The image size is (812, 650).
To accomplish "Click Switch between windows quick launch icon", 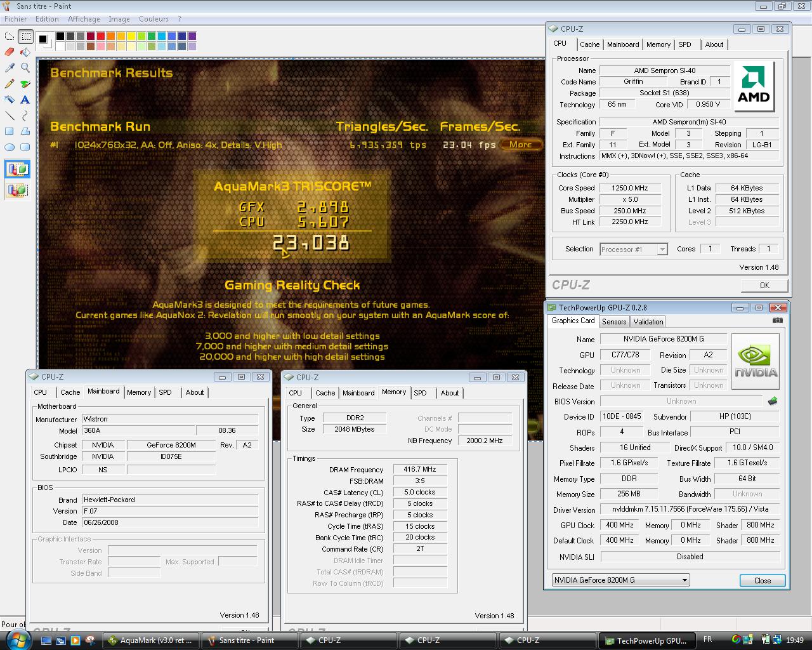I will (61, 640).
